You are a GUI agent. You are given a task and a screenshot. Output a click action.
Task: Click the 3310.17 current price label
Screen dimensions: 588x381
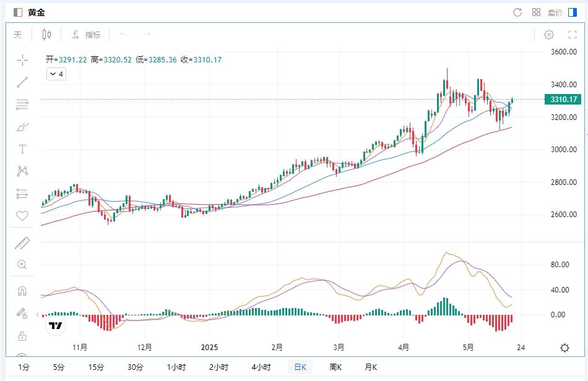(x=562, y=100)
